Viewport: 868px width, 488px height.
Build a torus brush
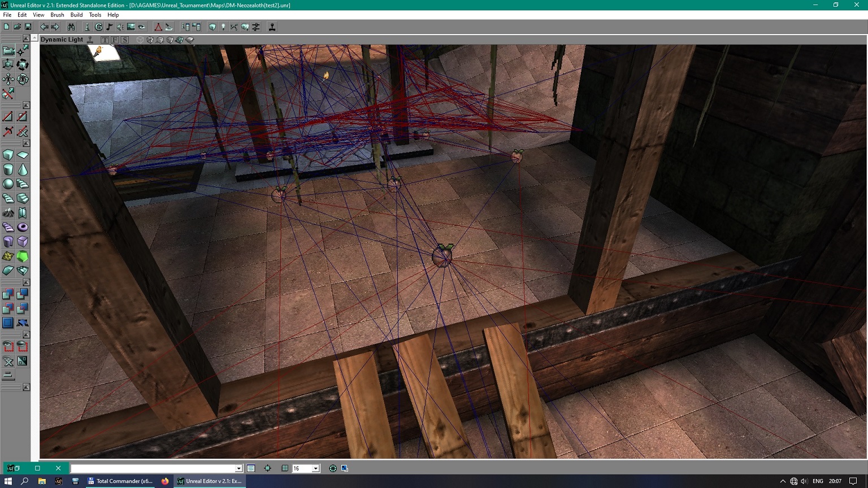tap(23, 227)
